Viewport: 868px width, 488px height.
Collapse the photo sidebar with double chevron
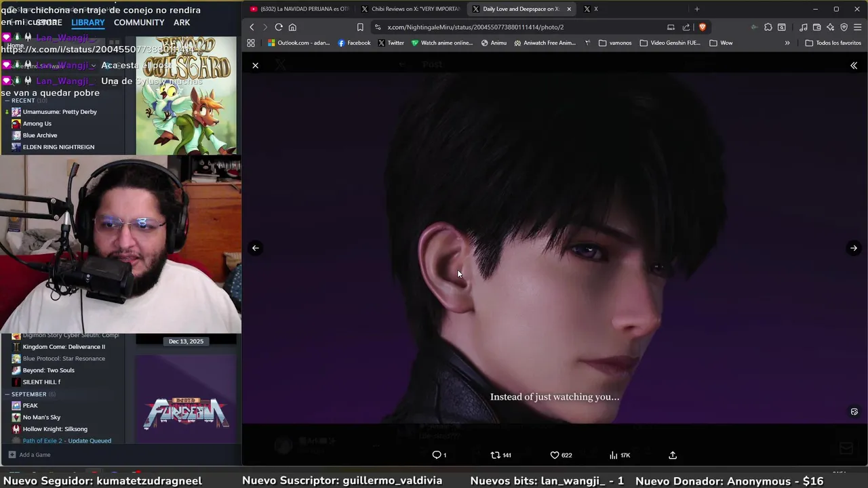(x=854, y=66)
